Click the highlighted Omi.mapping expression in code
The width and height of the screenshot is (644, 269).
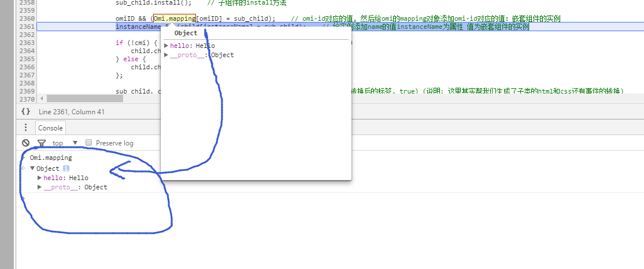click(175, 18)
